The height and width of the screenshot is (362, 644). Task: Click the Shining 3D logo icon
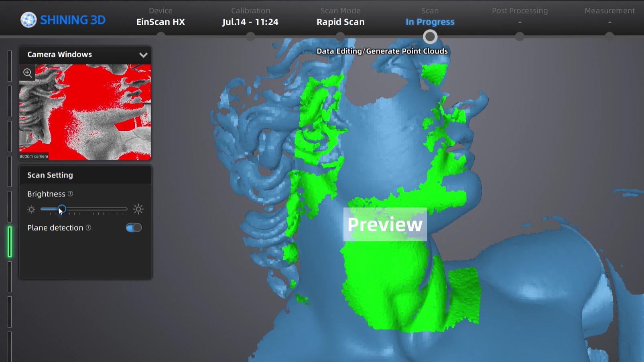(28, 20)
